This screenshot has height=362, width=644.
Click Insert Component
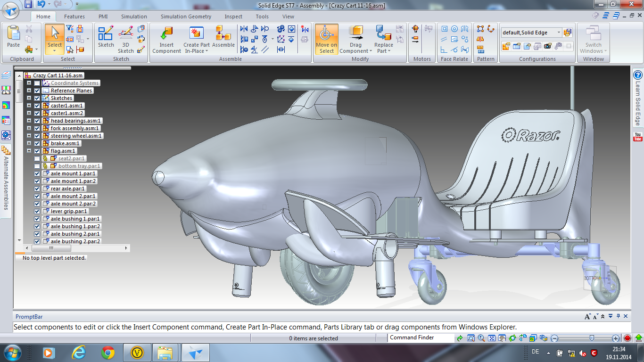pyautogui.click(x=166, y=40)
